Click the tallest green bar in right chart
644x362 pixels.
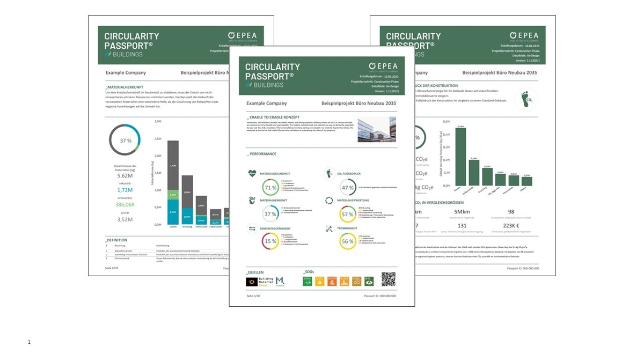click(x=460, y=157)
